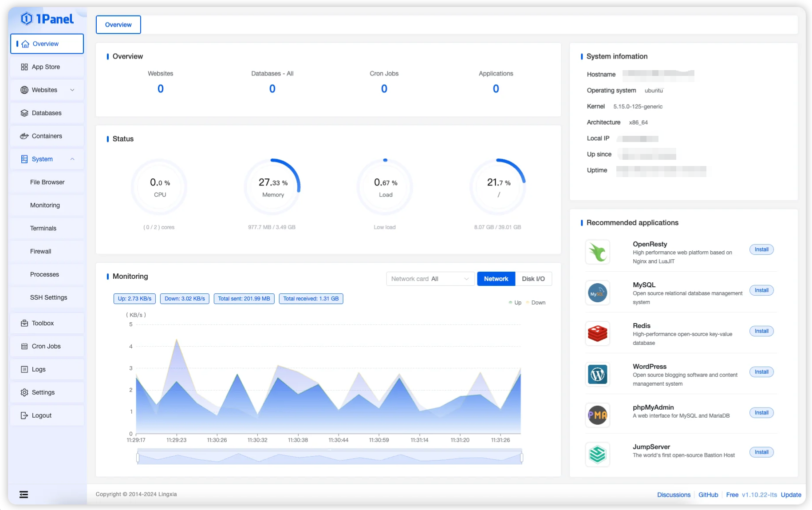
Task: Toggle the Up series legend
Action: pos(515,303)
